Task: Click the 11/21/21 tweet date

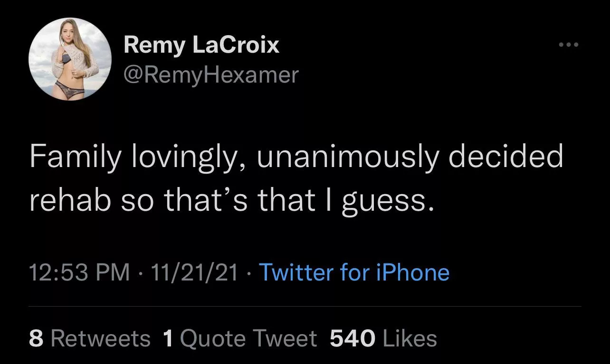Action: tap(194, 272)
